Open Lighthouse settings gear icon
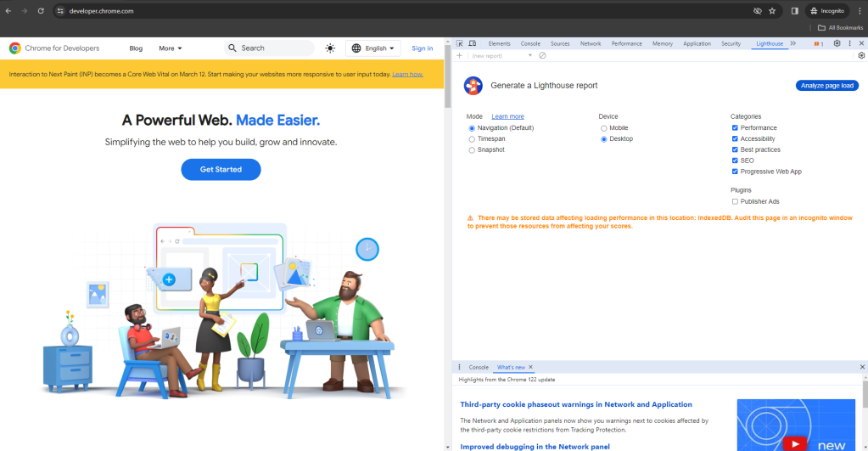868x451 pixels. pos(861,55)
